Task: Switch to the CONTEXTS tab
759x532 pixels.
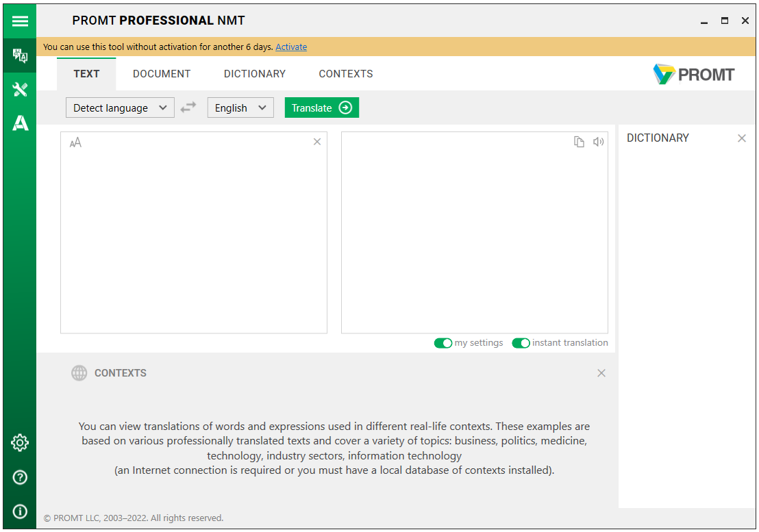Action: (346, 74)
